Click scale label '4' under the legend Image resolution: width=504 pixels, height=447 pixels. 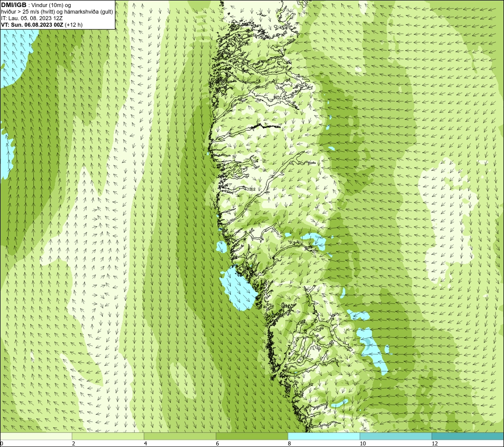146,443
